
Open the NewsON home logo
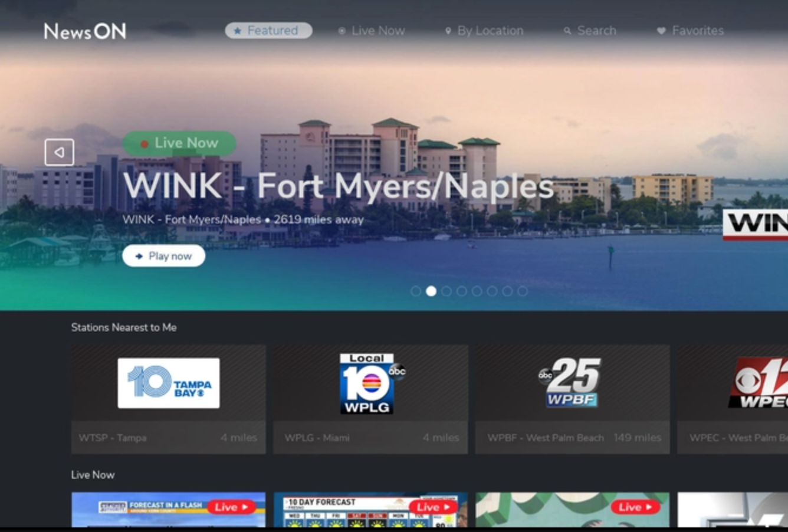(85, 31)
